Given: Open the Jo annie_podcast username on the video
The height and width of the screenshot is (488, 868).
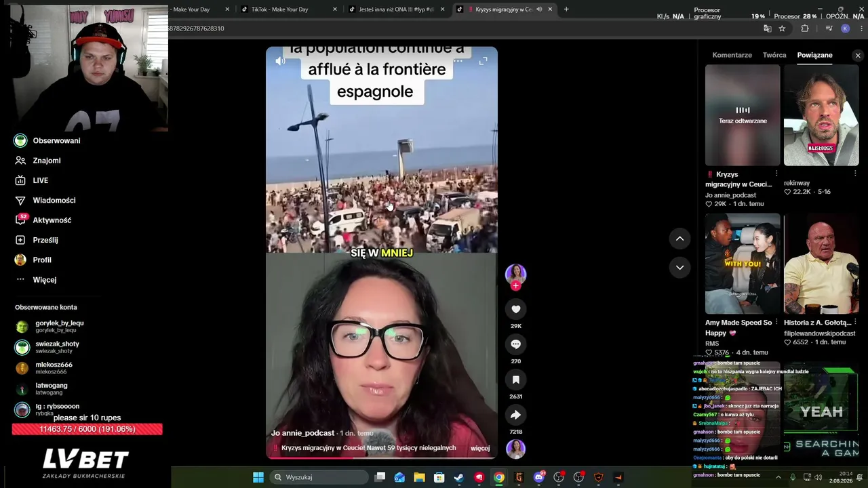Looking at the screenshot, I should tap(302, 433).
